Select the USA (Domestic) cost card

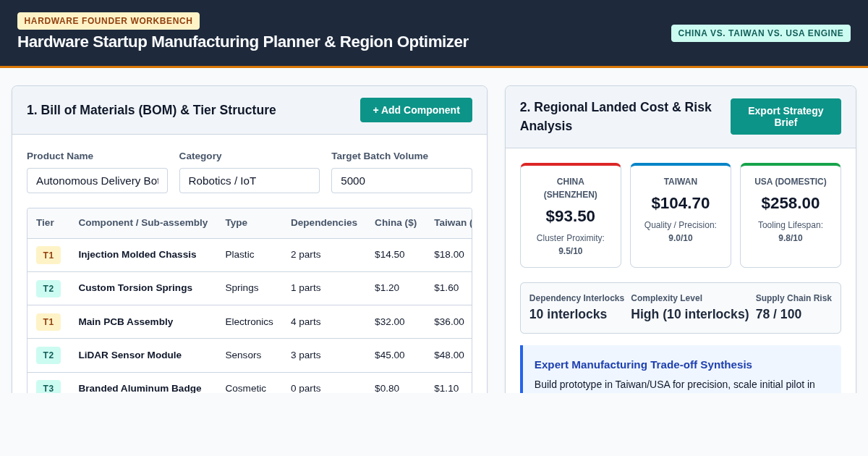791,216
